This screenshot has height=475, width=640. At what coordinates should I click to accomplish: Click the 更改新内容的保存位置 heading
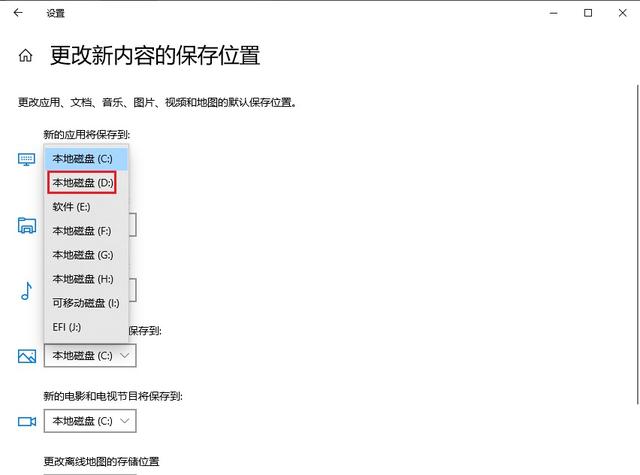pyautogui.click(x=155, y=55)
